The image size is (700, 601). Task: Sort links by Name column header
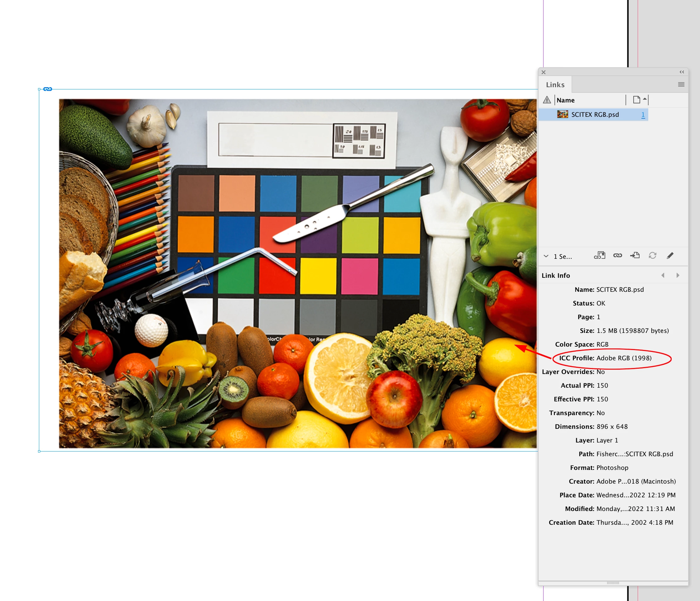pyautogui.click(x=566, y=100)
